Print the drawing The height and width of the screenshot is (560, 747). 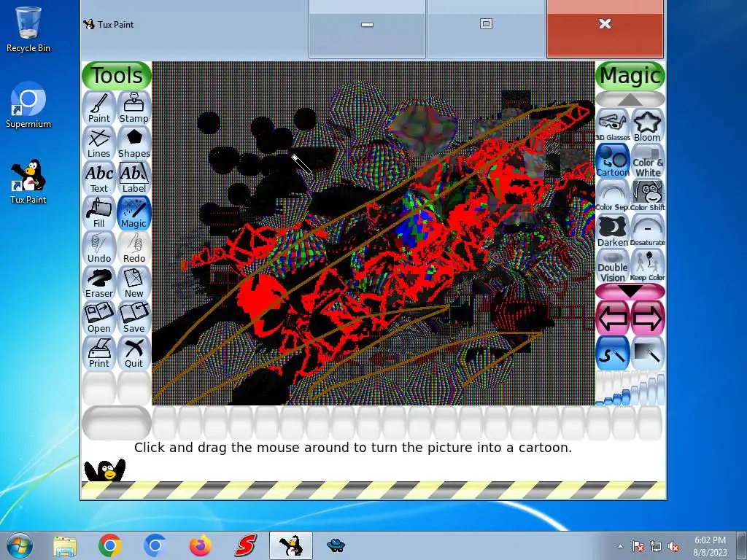(99, 353)
